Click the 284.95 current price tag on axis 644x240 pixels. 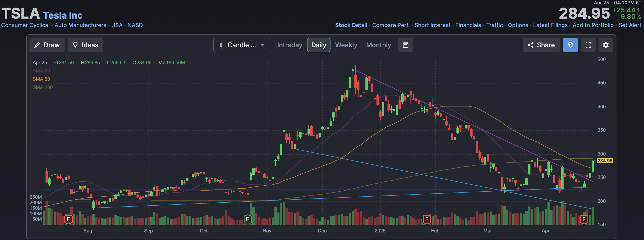click(x=604, y=161)
